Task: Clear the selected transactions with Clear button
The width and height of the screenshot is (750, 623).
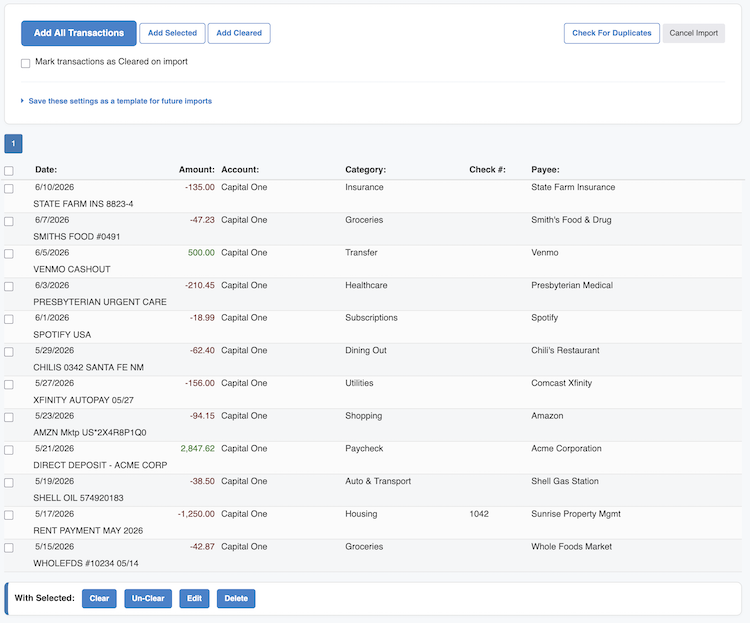Action: [x=99, y=598]
